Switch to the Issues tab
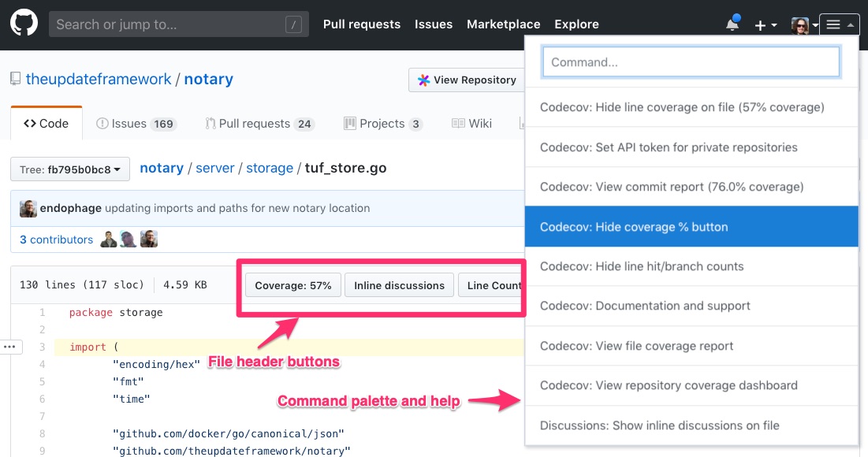868x457 pixels. coord(136,124)
